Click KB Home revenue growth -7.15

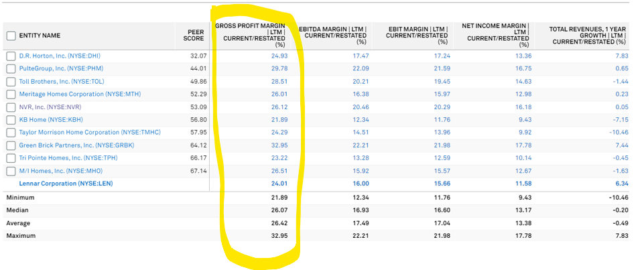tap(621, 119)
